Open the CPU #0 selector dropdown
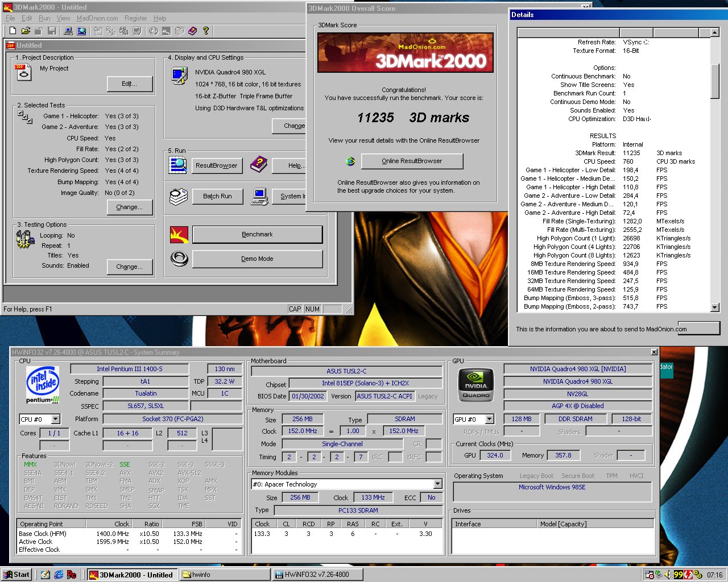The width and height of the screenshot is (728, 582). point(55,419)
